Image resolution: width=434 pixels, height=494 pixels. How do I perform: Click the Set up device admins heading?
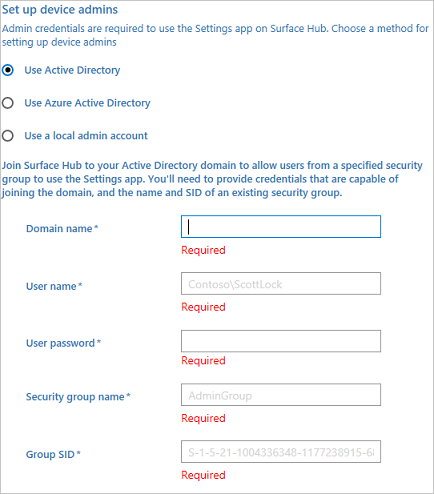[x=60, y=10]
